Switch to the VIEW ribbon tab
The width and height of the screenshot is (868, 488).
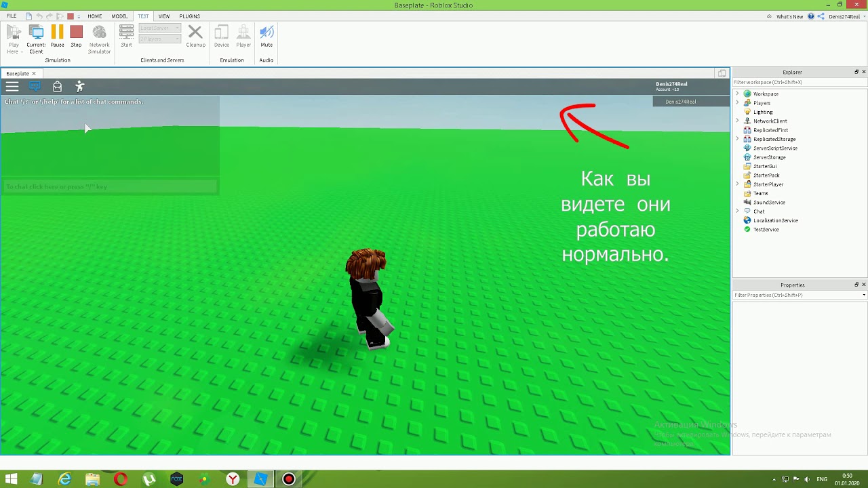coord(164,16)
